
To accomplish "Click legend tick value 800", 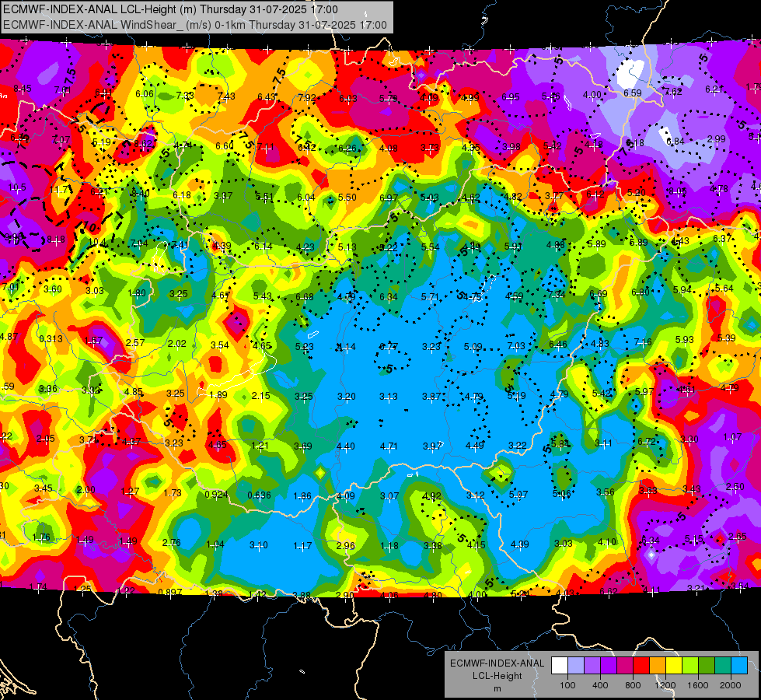I will (x=633, y=685).
